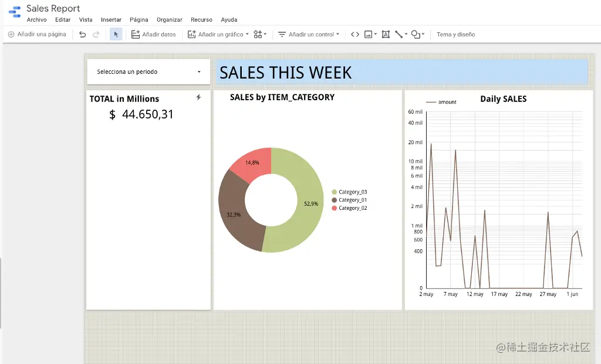Select the shape tool icon
601x364 pixels.
tap(416, 35)
